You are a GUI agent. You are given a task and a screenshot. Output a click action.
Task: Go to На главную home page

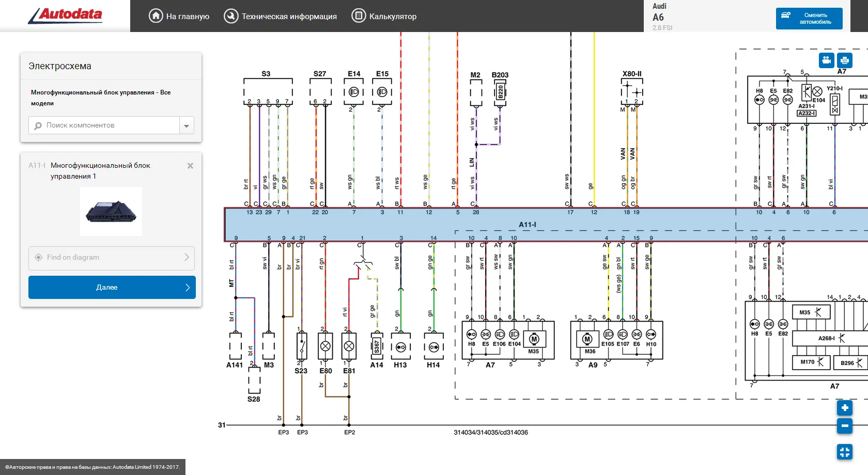pyautogui.click(x=179, y=16)
